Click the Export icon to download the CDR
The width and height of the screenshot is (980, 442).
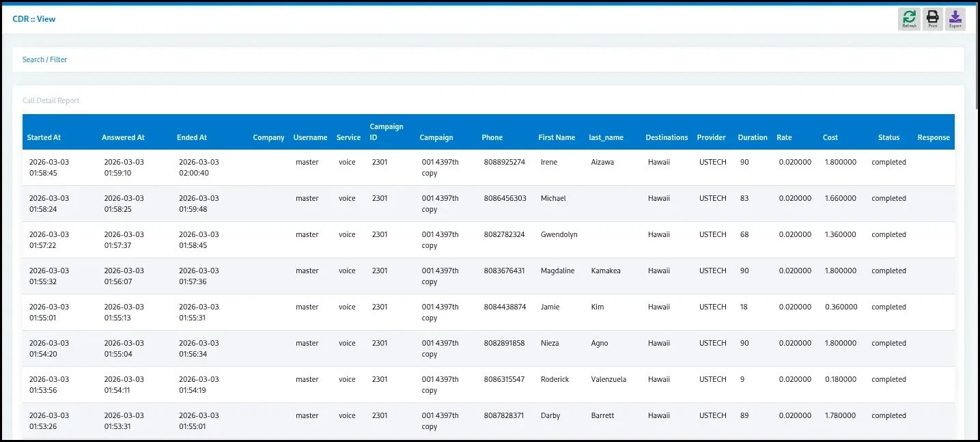point(955,18)
